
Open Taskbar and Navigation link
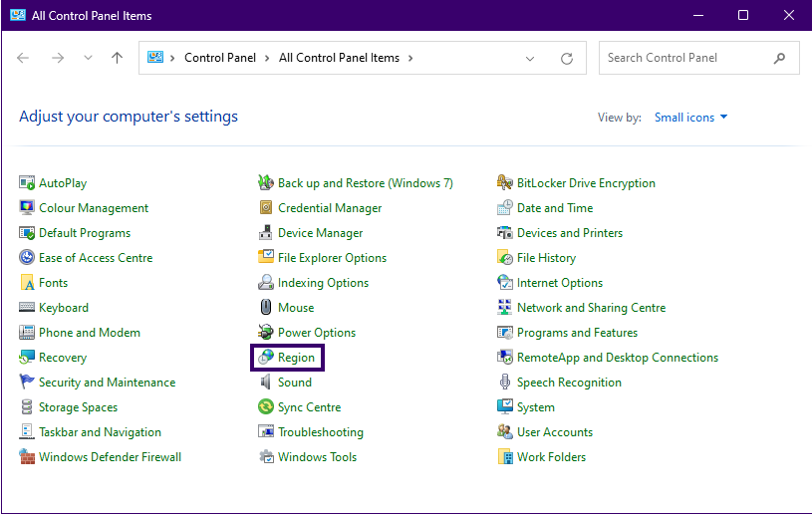point(100,431)
